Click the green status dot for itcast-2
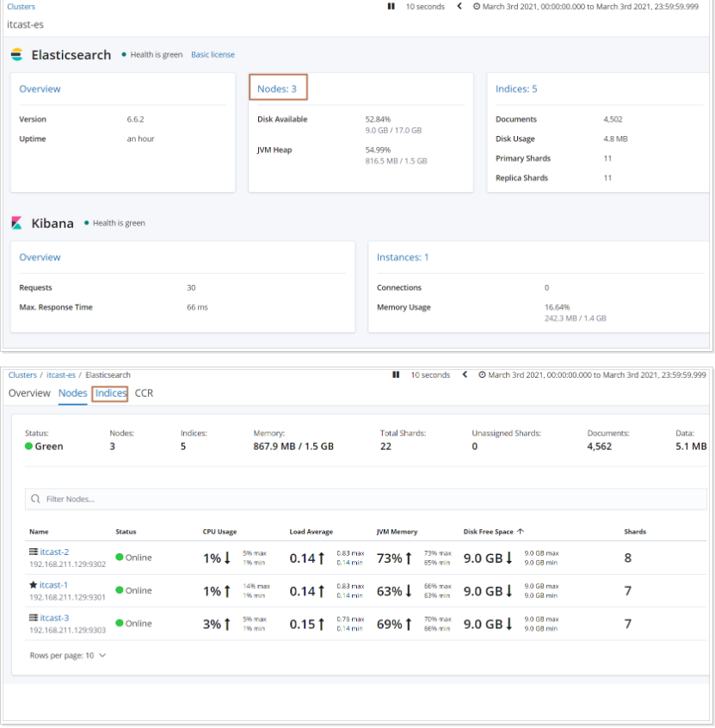The width and height of the screenshot is (715, 728). (x=120, y=557)
